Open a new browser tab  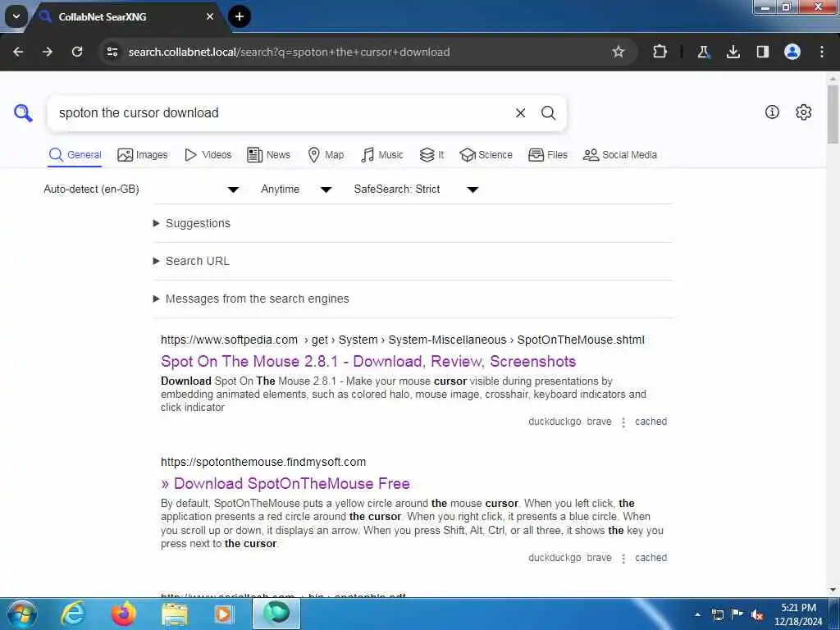click(240, 16)
